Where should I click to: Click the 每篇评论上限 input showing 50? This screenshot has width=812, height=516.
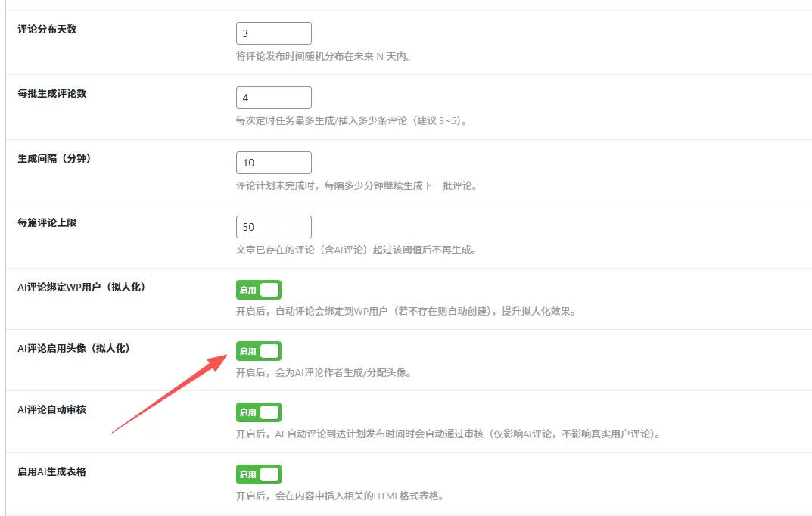pyautogui.click(x=273, y=226)
